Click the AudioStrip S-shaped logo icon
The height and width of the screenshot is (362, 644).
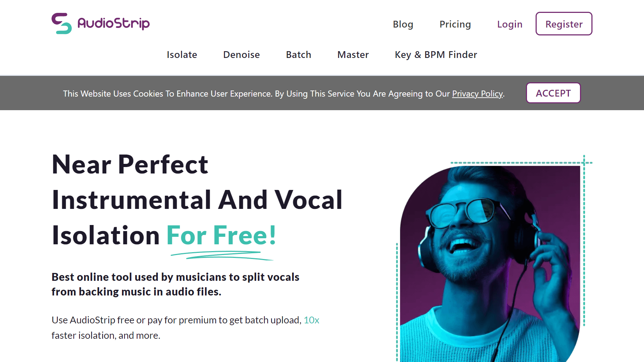pyautogui.click(x=62, y=24)
